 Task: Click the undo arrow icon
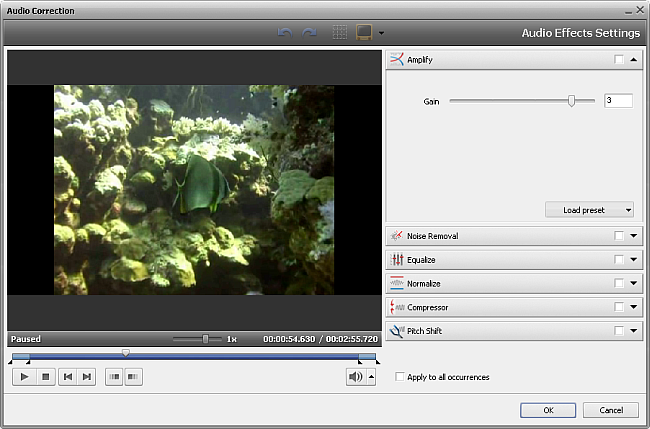point(285,32)
